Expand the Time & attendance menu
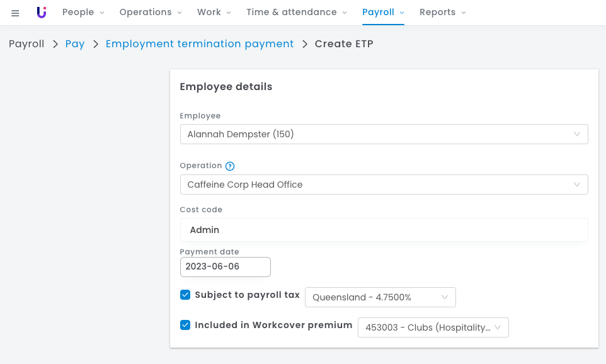This screenshot has height=364, width=606. (296, 13)
